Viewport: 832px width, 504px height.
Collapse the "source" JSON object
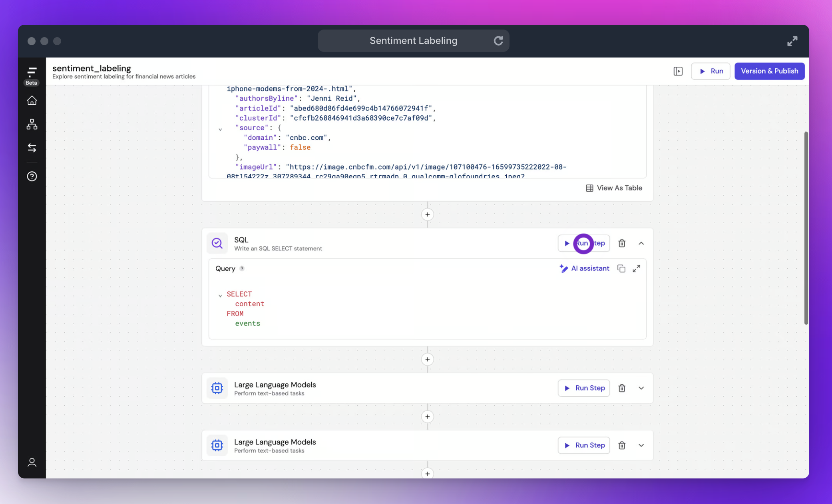click(x=220, y=129)
